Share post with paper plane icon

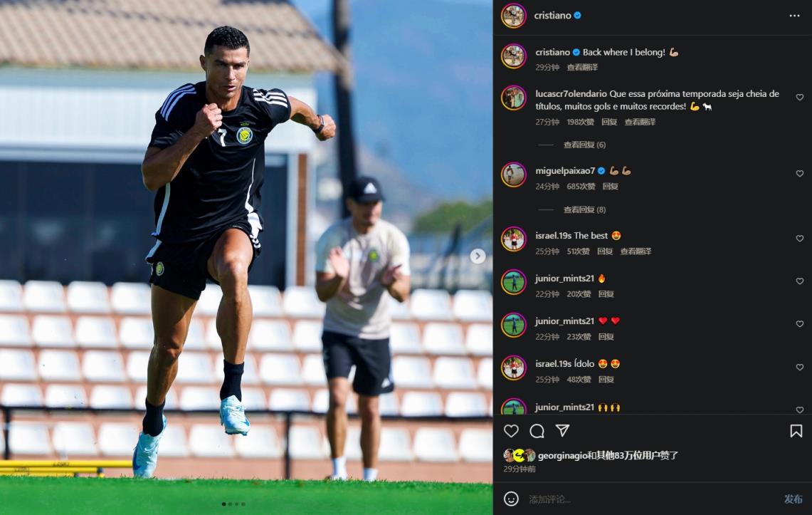562,430
